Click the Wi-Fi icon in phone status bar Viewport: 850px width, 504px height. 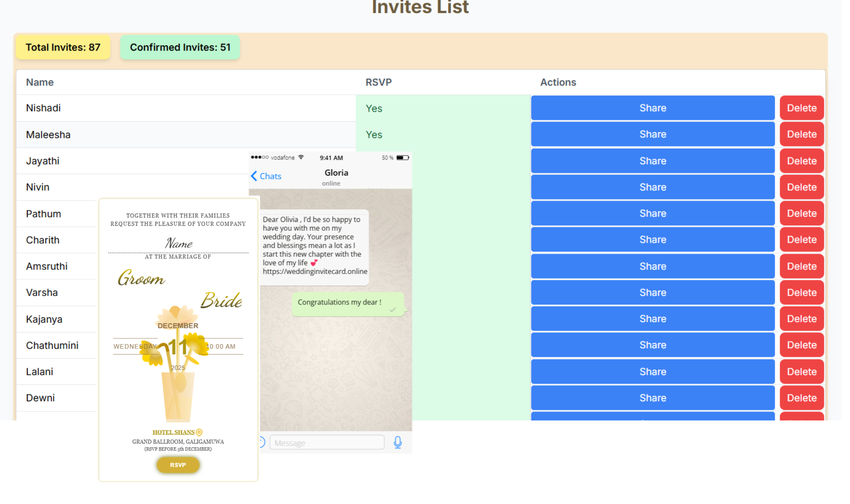[x=301, y=157]
